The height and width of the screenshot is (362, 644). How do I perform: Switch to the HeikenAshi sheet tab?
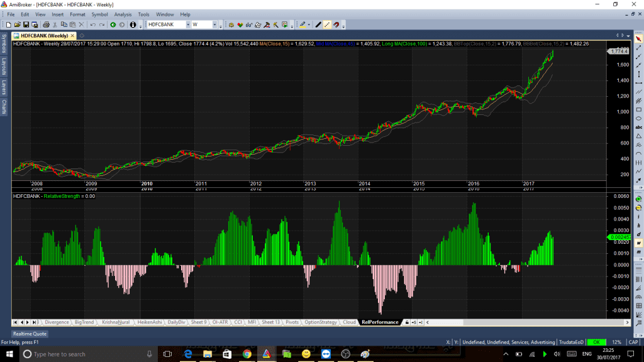149,322
